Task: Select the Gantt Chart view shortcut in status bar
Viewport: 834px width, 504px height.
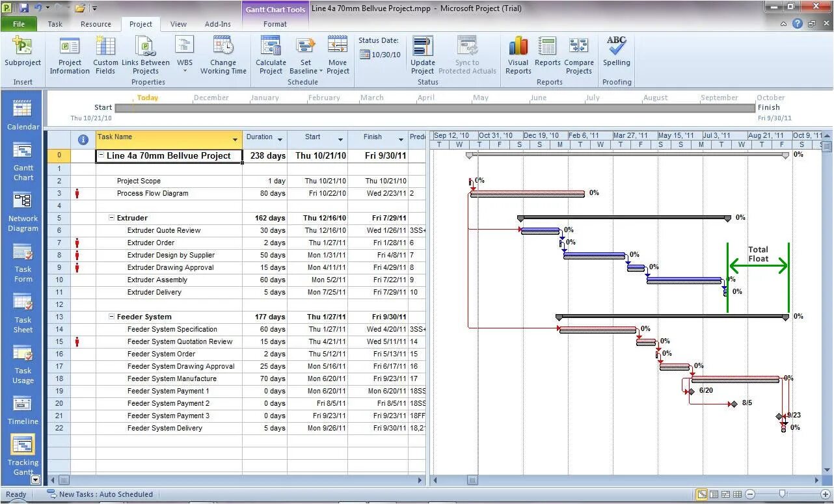Action: point(702,494)
